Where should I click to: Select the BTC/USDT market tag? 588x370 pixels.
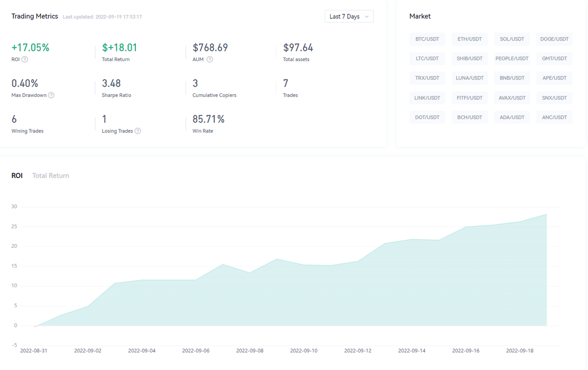tap(427, 39)
